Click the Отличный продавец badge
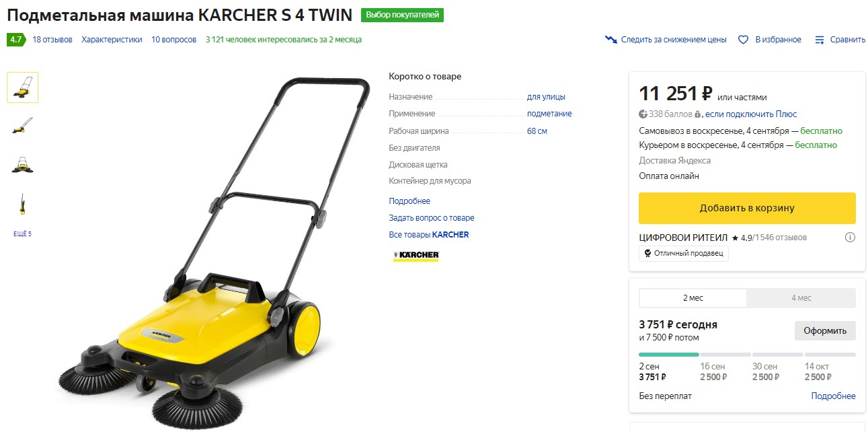This screenshot has height=432, width=868. tap(683, 254)
